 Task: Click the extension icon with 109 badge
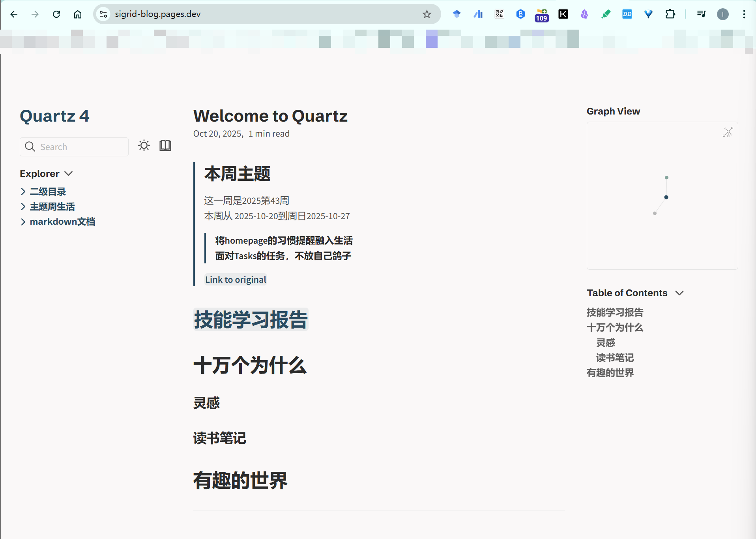coord(542,15)
